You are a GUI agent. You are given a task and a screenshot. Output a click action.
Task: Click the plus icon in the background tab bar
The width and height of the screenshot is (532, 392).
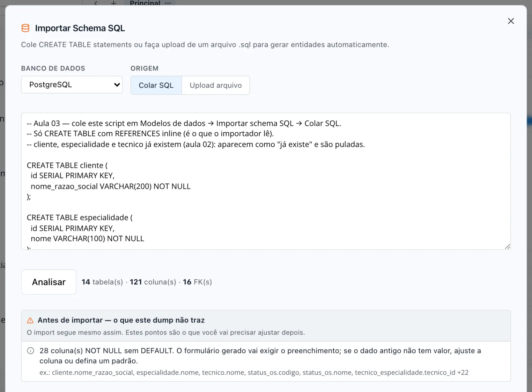click(x=114, y=3)
